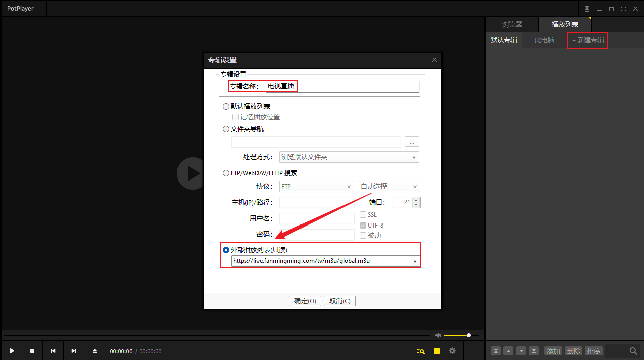Skip to previous track

(x=53, y=351)
